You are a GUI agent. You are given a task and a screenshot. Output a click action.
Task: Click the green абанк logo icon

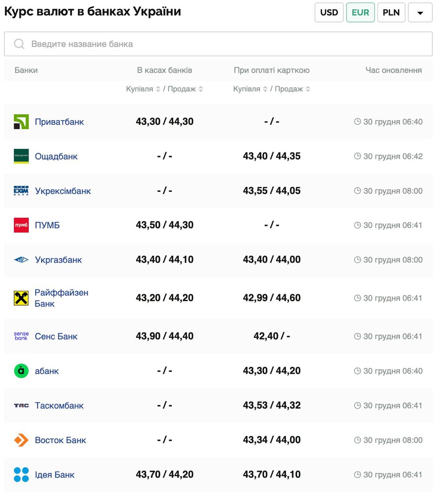21,371
